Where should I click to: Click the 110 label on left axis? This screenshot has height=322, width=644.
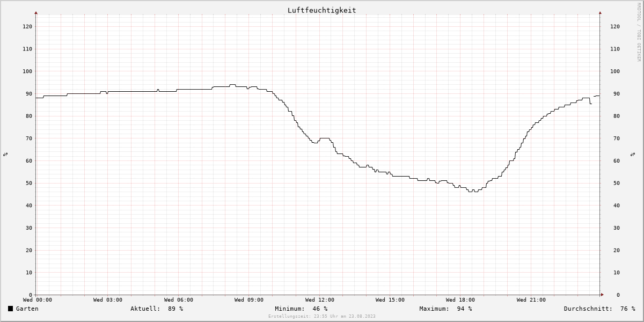27,49
